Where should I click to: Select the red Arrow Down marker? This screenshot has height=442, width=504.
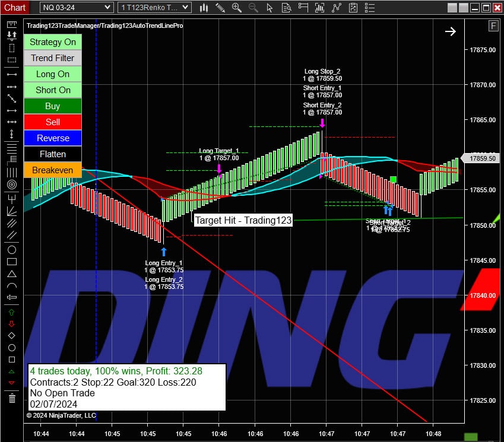point(11,324)
